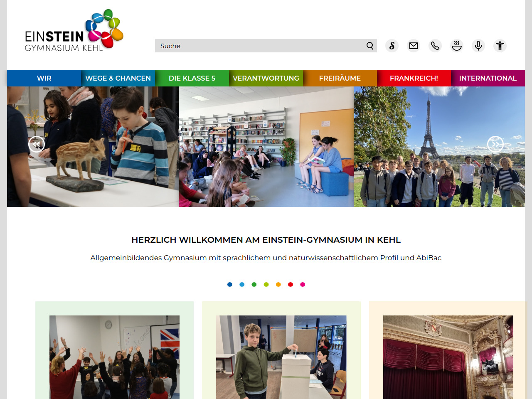Click the magnifier search icon
This screenshot has width=532, height=399.
(370, 46)
